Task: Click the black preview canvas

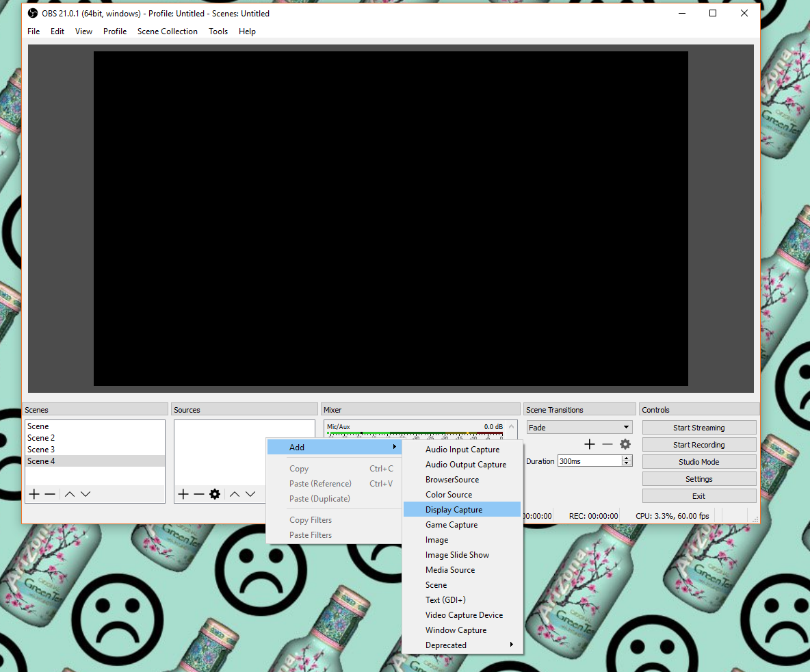Action: [391, 218]
